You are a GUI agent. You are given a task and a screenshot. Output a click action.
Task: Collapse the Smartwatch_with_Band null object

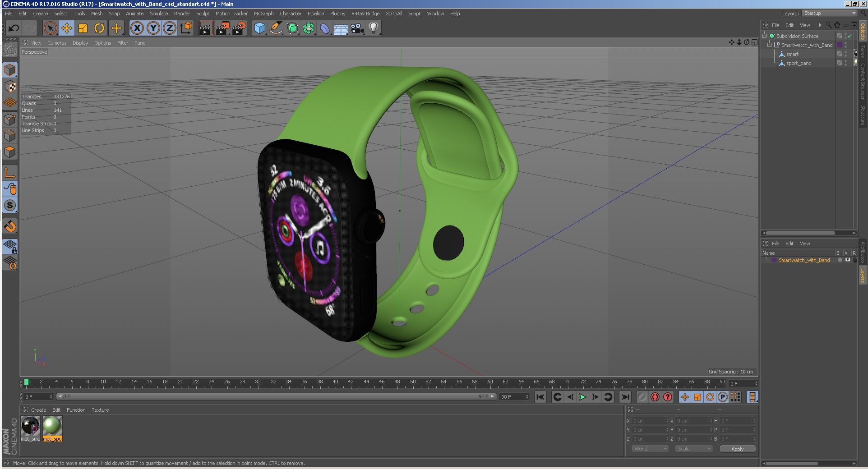pyautogui.click(x=770, y=45)
